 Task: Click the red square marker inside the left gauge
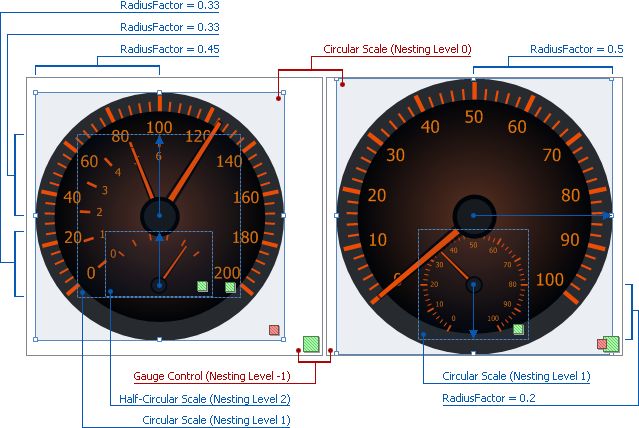click(x=274, y=330)
